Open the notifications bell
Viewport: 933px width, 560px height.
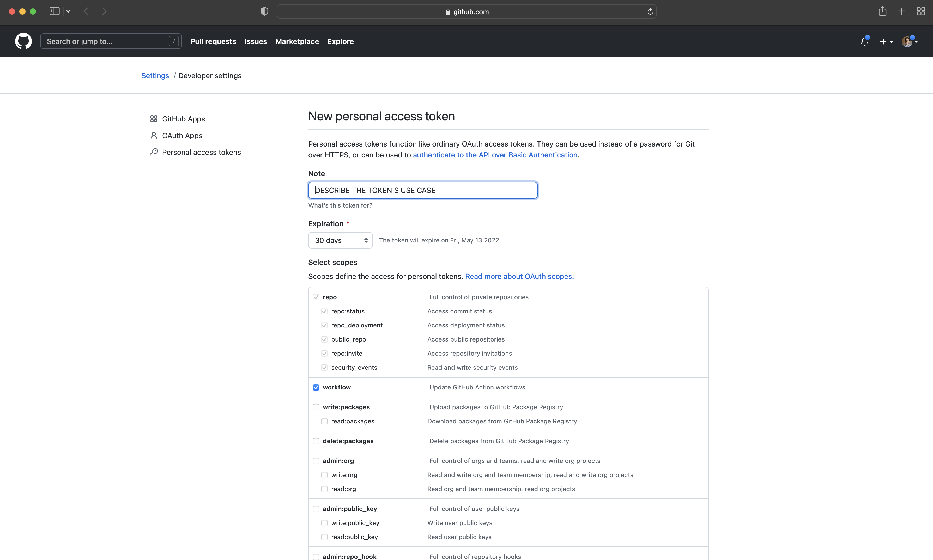pos(864,41)
